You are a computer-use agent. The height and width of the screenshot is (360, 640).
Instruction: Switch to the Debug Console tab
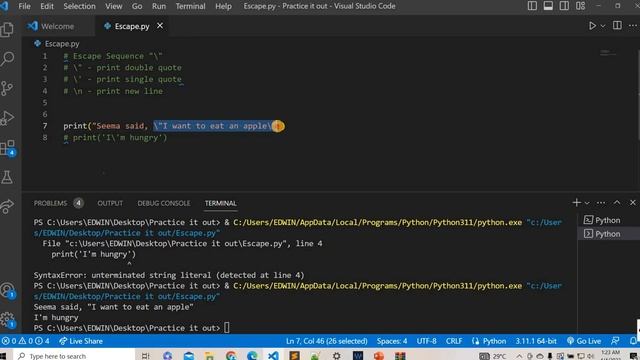164,203
